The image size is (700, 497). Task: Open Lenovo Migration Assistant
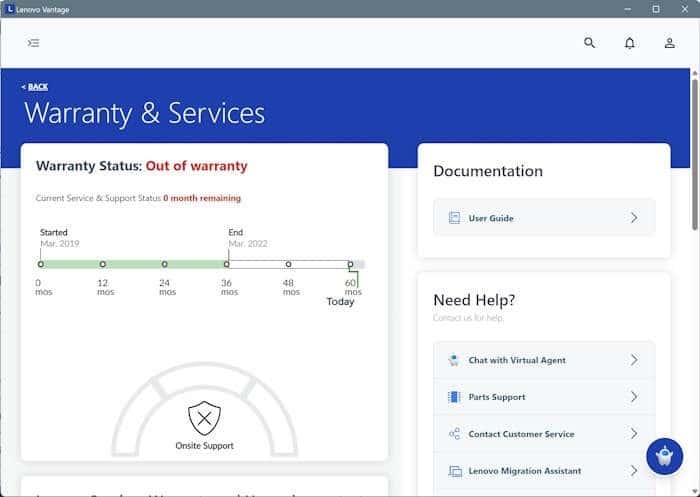[544, 471]
